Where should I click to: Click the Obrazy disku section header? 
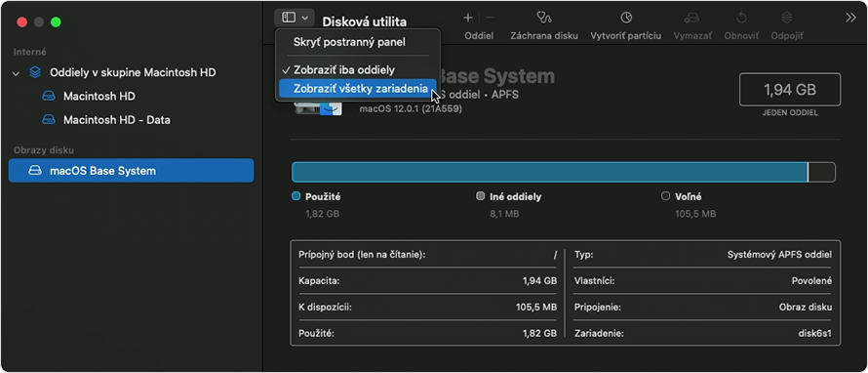[44, 150]
